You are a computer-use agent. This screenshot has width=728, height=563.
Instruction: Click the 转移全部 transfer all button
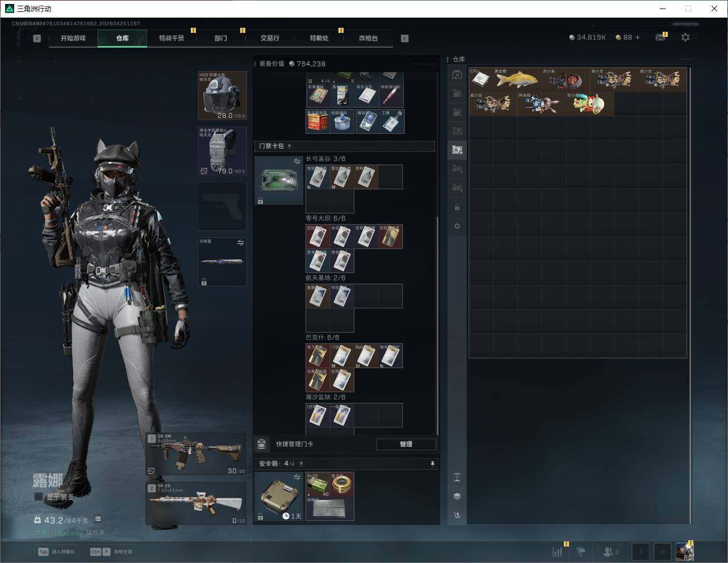pos(111,551)
